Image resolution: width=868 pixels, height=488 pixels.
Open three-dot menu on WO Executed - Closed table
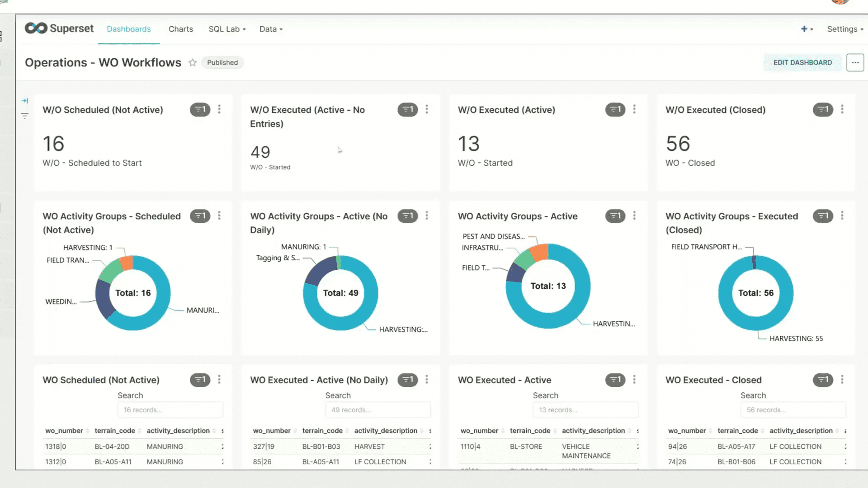pyautogui.click(x=842, y=380)
